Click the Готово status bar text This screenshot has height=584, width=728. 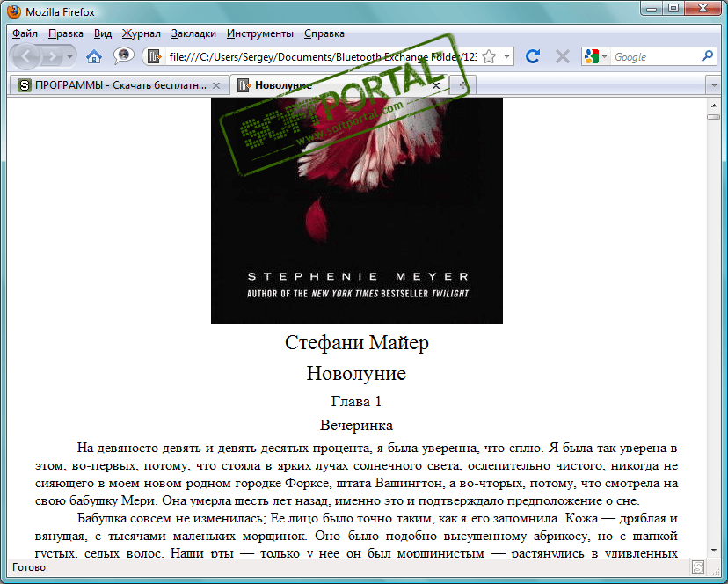tap(29, 567)
